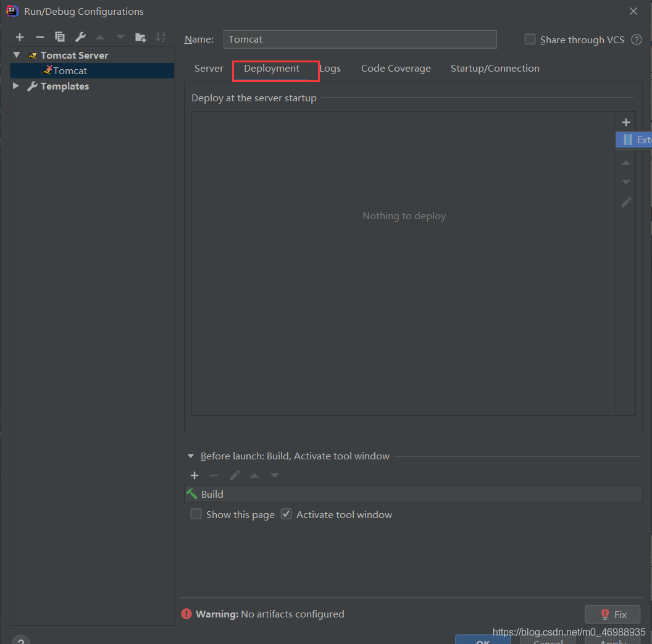Move deployment item up
Image resolution: width=652 pixels, height=644 pixels.
(626, 162)
